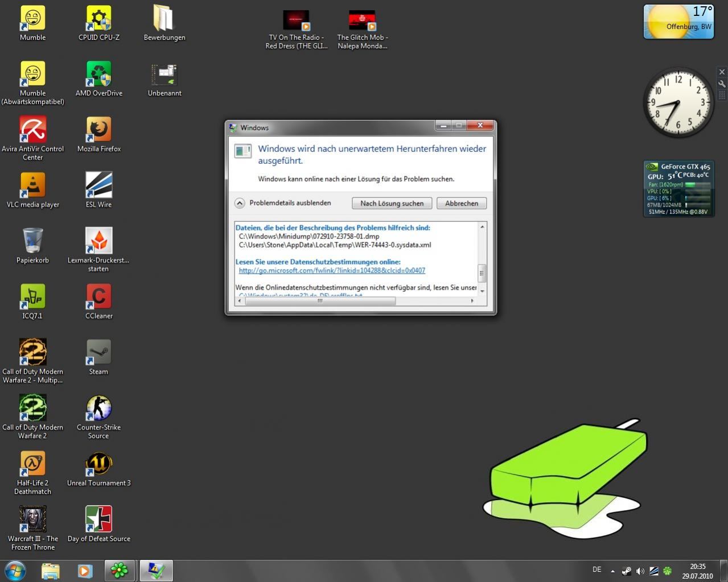
Task: Click horizontal scrollbar right arrow
Action: tap(472, 301)
